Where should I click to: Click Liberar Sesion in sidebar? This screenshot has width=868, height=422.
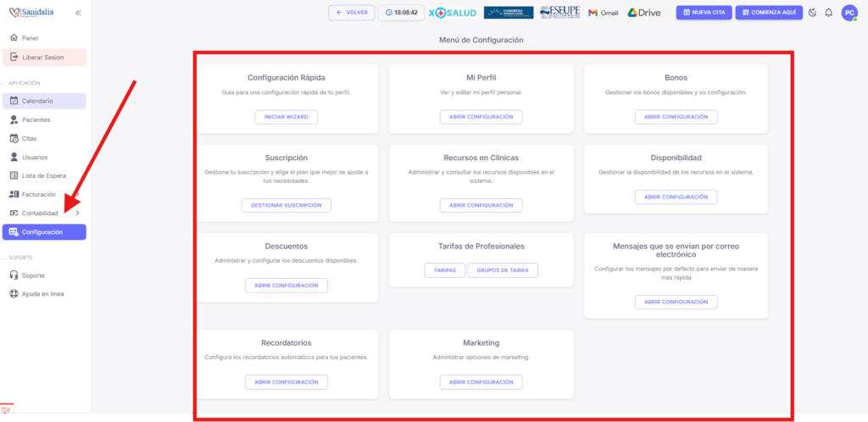coord(44,57)
